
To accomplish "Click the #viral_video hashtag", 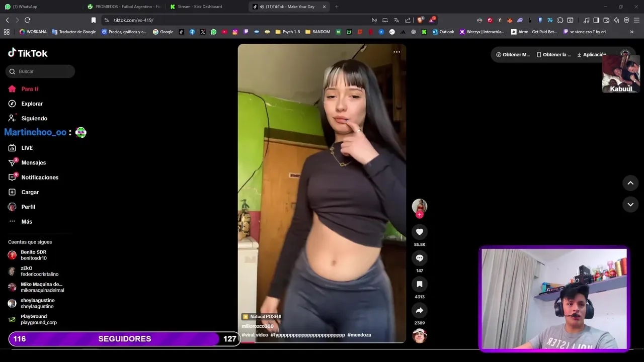I will pos(255,335).
